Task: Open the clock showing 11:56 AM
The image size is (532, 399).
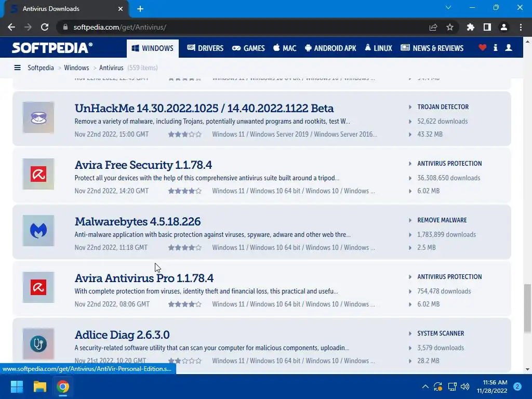Action: click(492, 387)
